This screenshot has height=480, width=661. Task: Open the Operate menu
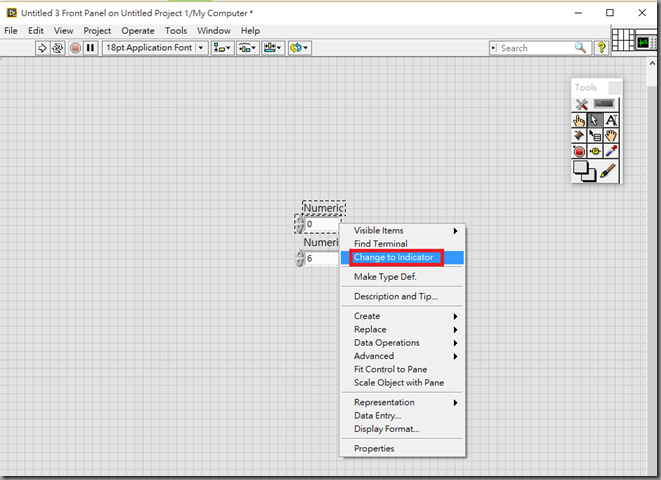138,31
